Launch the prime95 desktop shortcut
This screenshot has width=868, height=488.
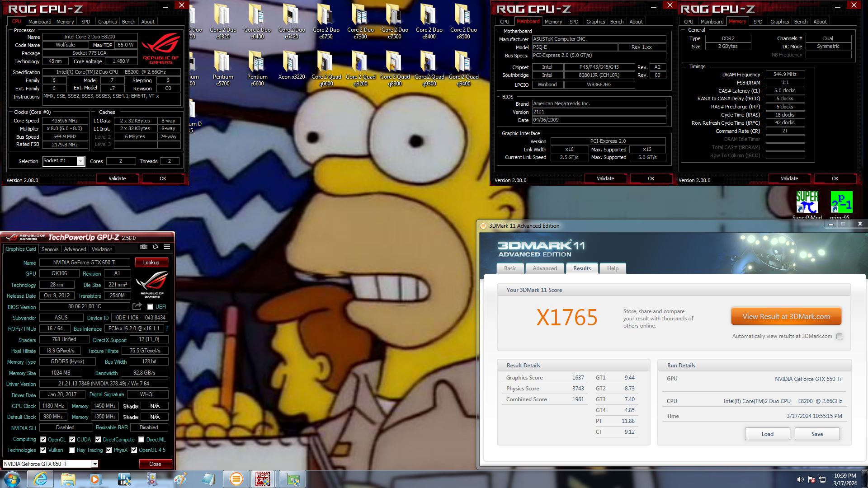(x=841, y=205)
